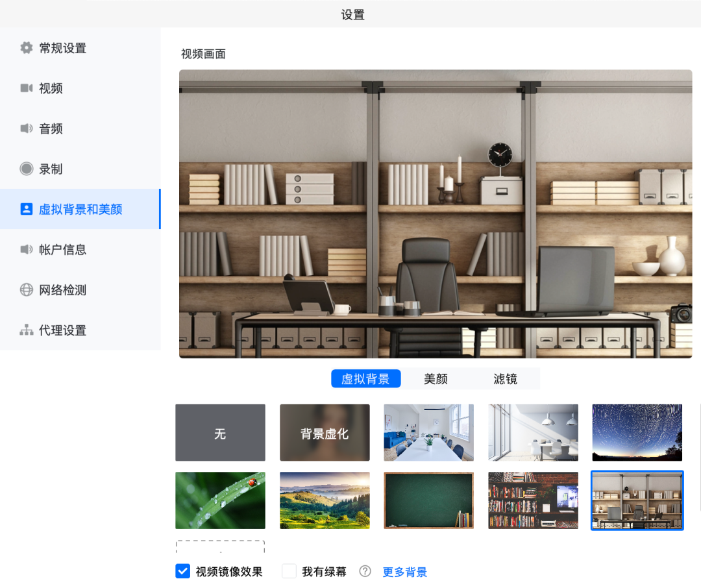Viewport: 701px width, 588px height.
Task: Select the 无 background option
Action: (220, 432)
